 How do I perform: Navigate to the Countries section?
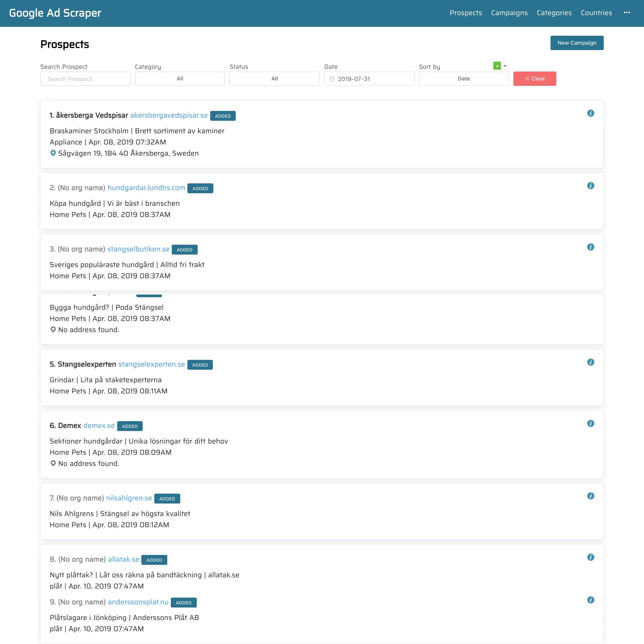pos(596,13)
